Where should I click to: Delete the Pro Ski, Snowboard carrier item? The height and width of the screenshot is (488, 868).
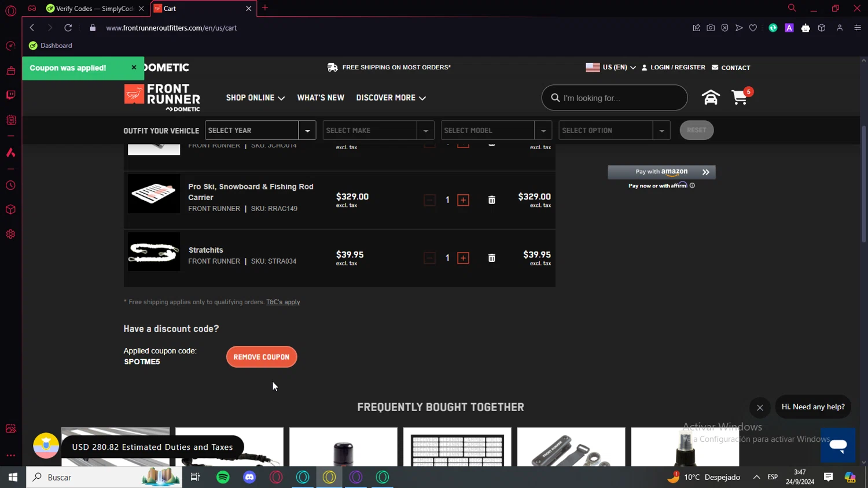point(492,200)
